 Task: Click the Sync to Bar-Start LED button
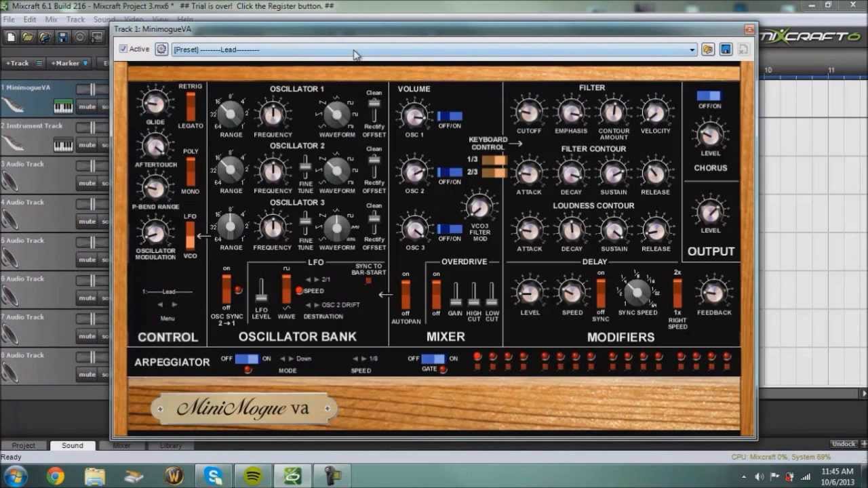coord(368,280)
